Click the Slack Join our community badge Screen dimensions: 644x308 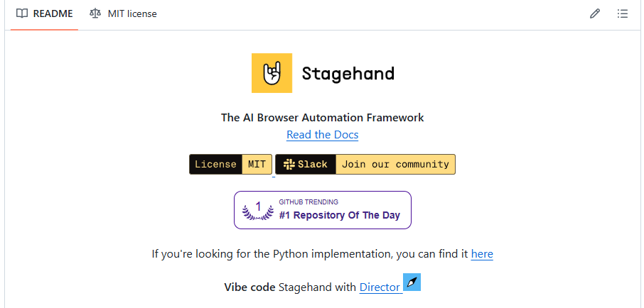365,165
